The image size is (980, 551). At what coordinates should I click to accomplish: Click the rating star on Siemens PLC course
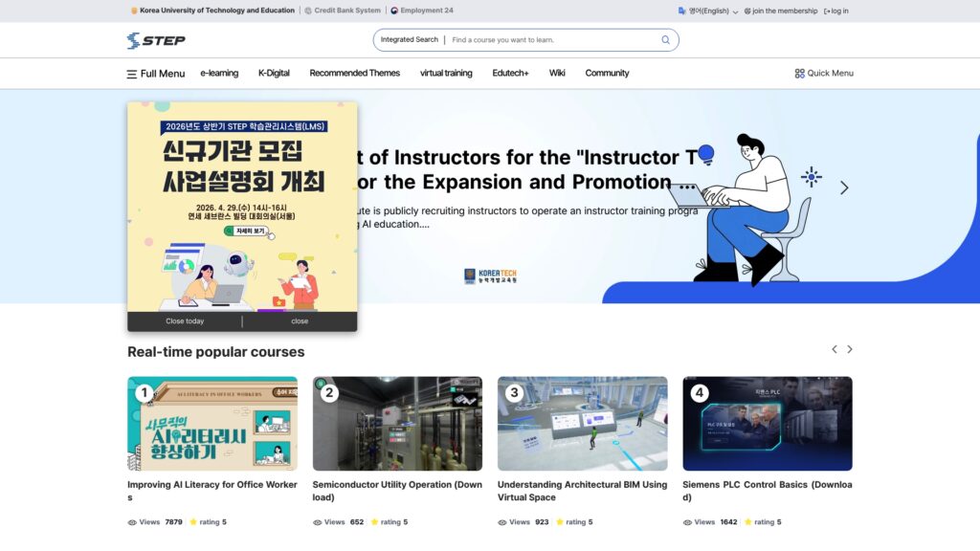(747, 522)
